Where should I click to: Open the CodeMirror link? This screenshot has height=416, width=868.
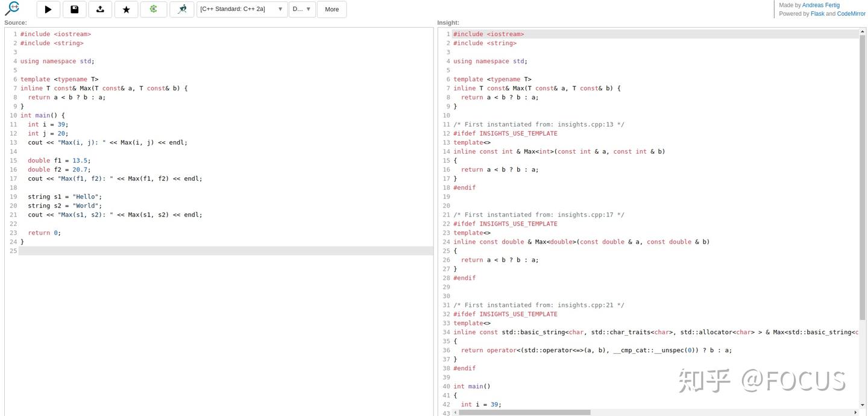tap(851, 13)
